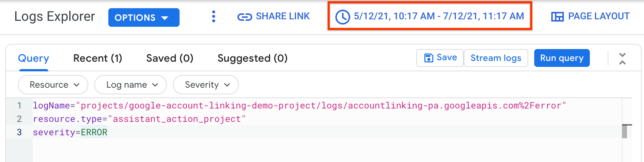Viewport: 644px width, 162px height.
Task: Open the Saved (0) tab
Action: pyautogui.click(x=170, y=58)
